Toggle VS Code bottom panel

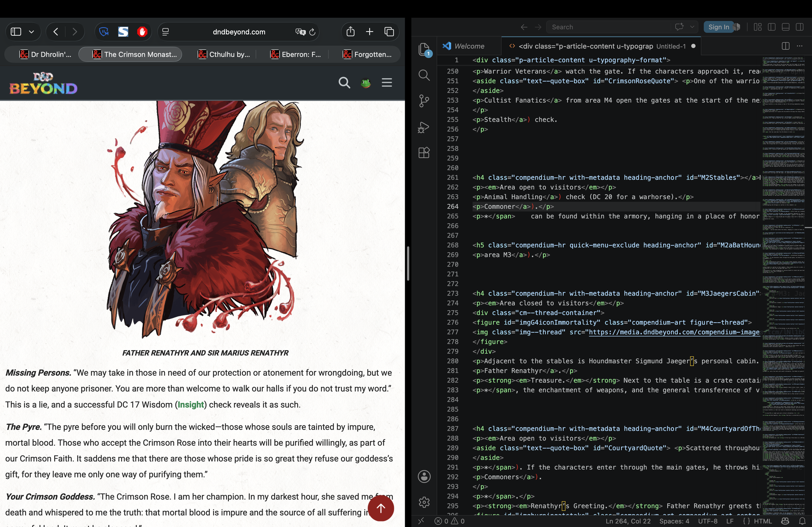point(786,27)
